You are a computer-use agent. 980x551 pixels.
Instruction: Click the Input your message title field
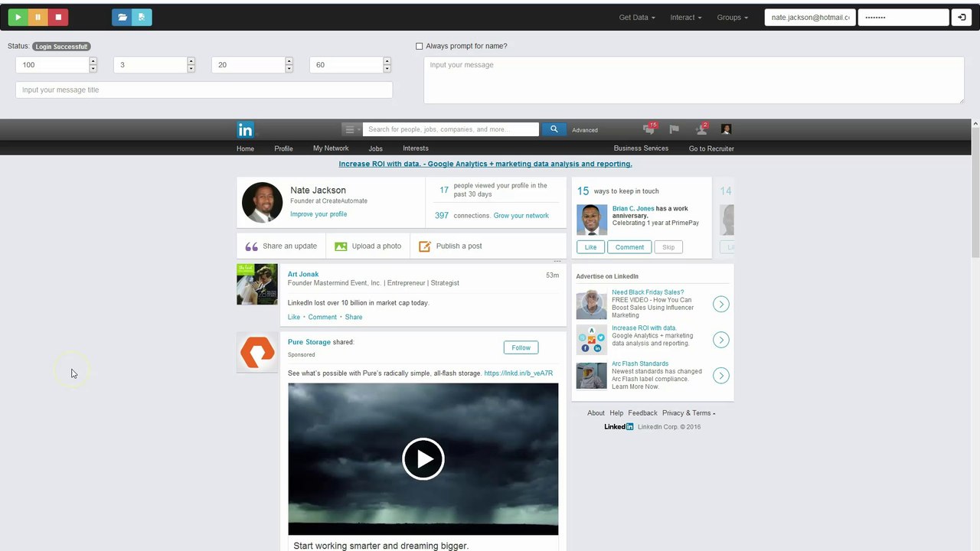pos(204,90)
